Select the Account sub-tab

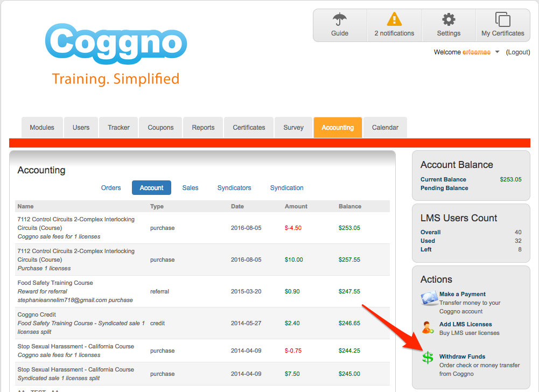tap(151, 188)
